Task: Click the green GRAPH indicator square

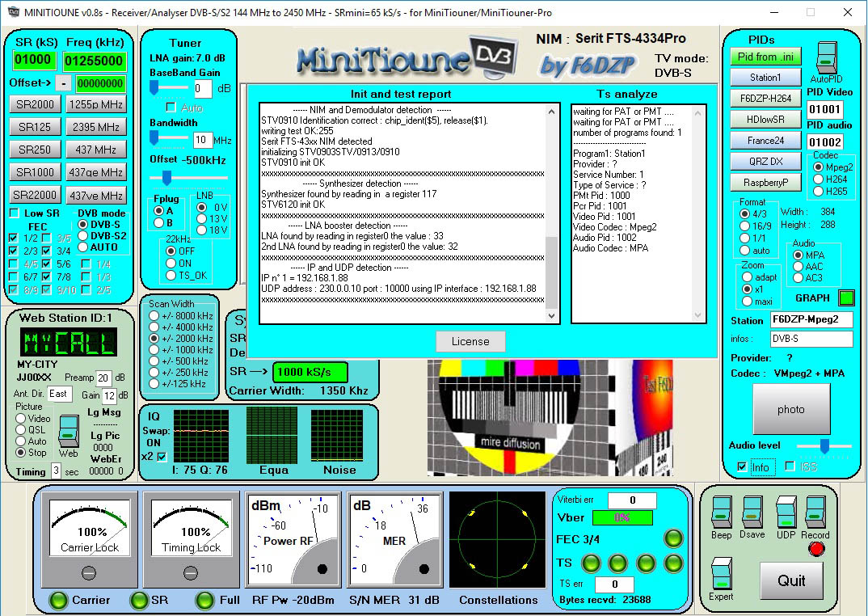Action: [846, 298]
